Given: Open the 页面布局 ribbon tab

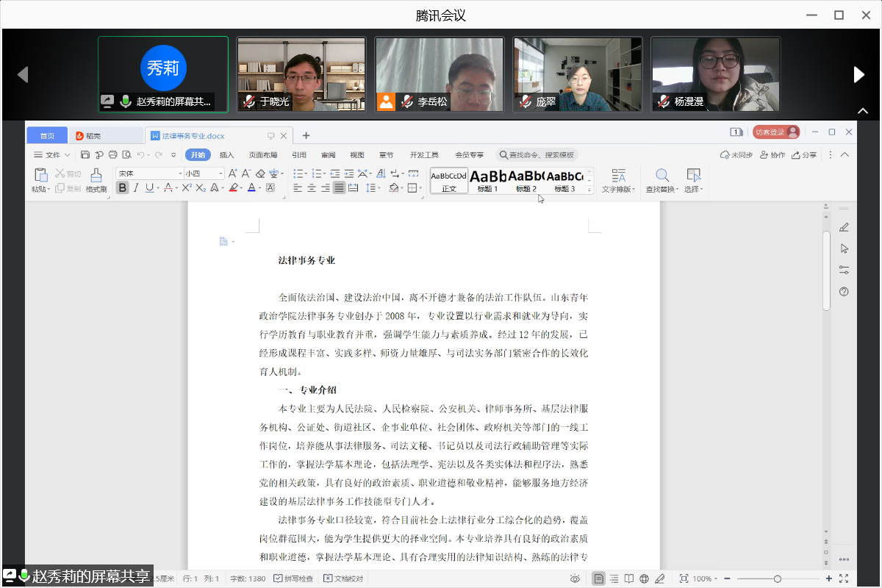Looking at the screenshot, I should 262,155.
